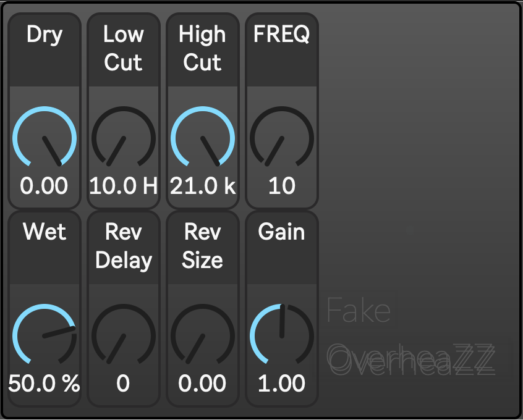Click the Gain knob dial
The width and height of the screenshot is (523, 420).
click(281, 335)
